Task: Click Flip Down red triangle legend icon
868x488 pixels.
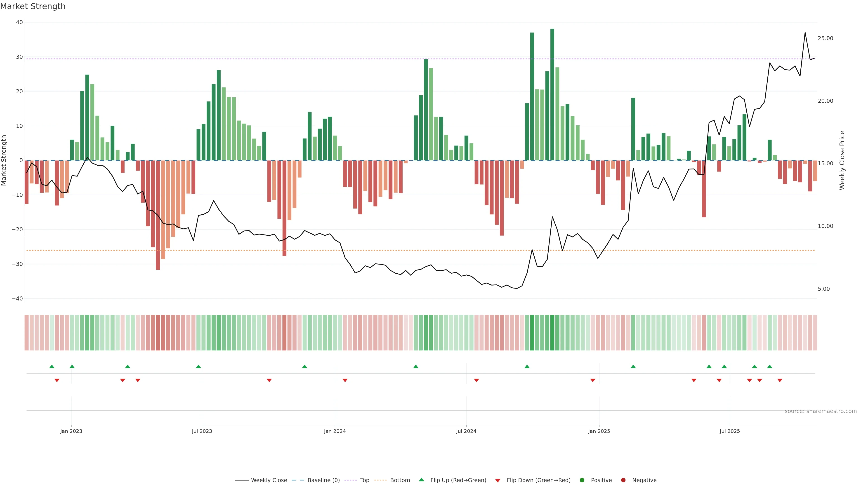Action: click(x=498, y=480)
